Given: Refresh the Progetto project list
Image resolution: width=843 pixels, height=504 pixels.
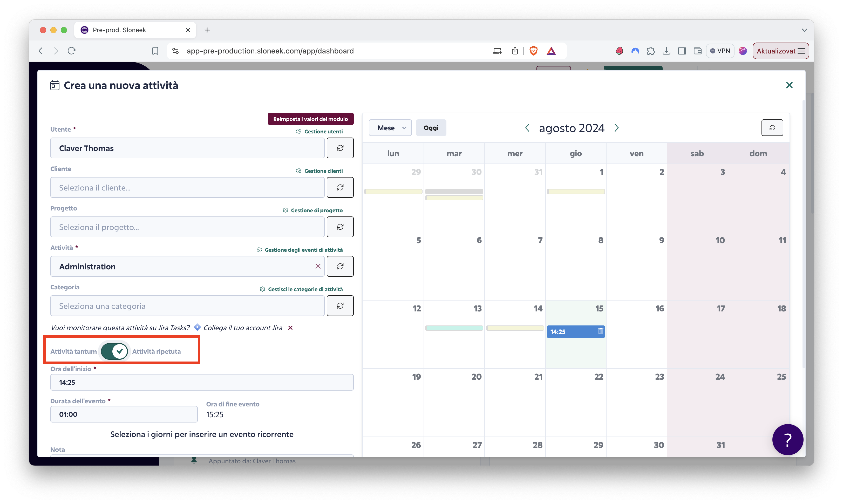Looking at the screenshot, I should click(340, 227).
